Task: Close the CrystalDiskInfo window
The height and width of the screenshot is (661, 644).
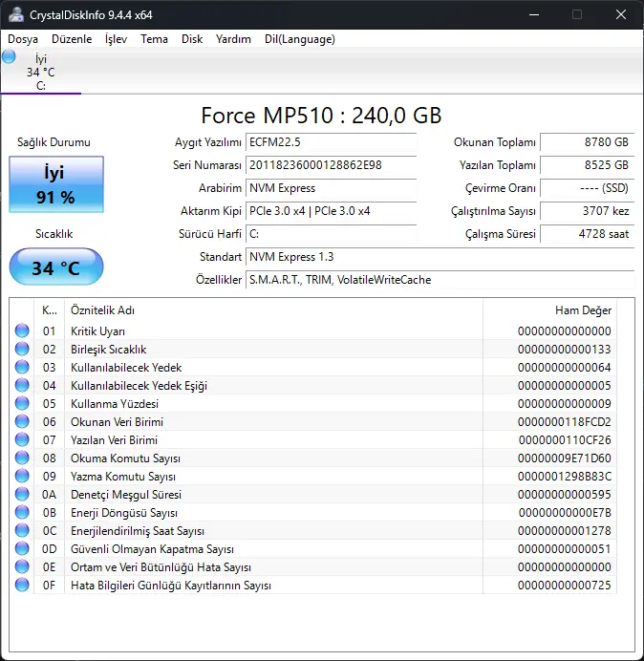Action: (621, 14)
